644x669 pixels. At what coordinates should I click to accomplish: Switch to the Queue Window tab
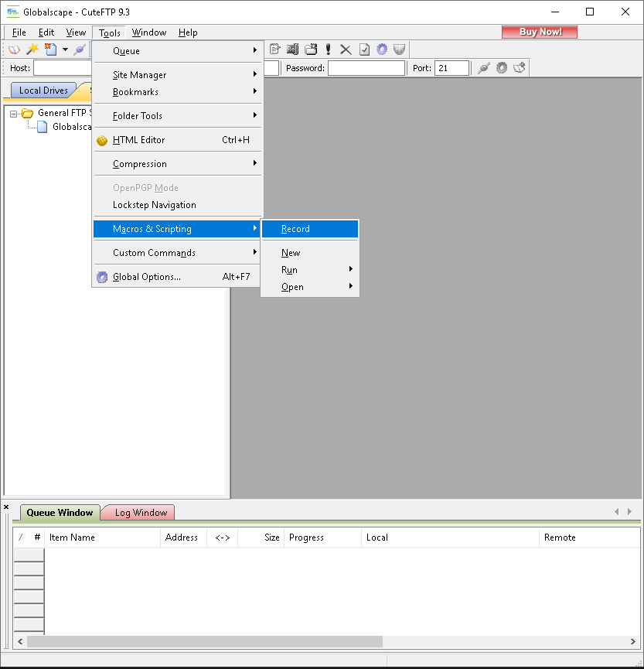(x=60, y=513)
